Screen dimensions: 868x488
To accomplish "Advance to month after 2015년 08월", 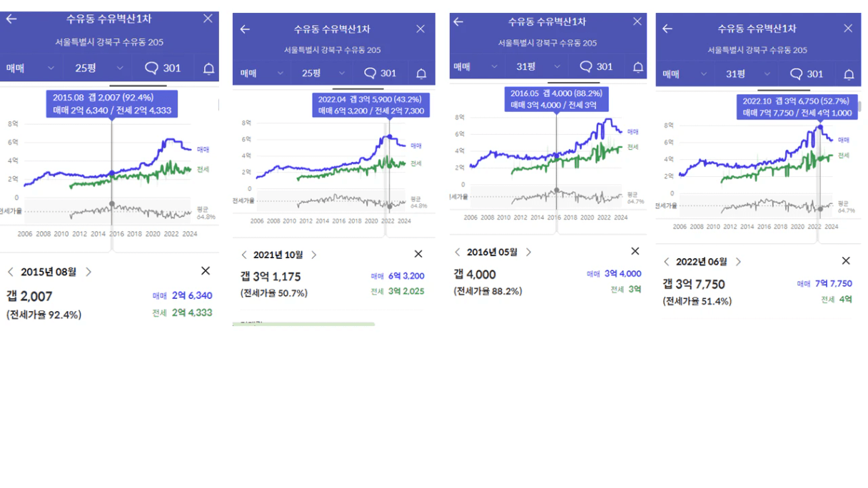I will click(x=89, y=272).
